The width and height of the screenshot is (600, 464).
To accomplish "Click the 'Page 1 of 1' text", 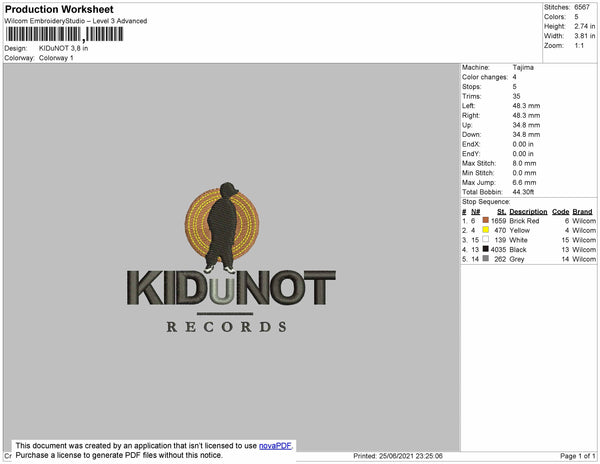I will tap(577, 456).
